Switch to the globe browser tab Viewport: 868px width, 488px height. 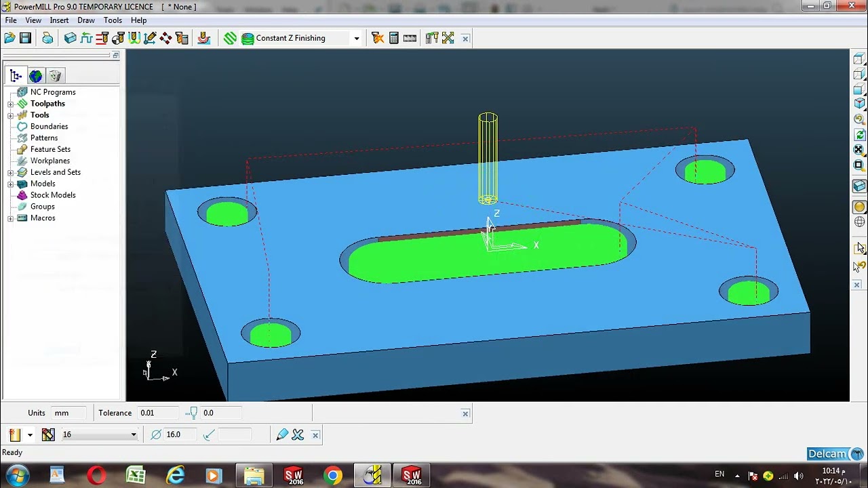(35, 76)
